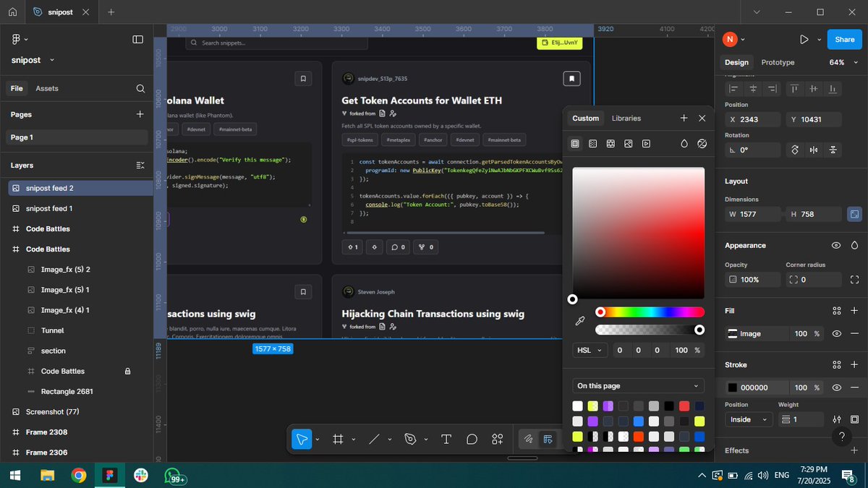Select the Frame tool
Viewport: 868px width, 488px height.
click(x=337, y=439)
